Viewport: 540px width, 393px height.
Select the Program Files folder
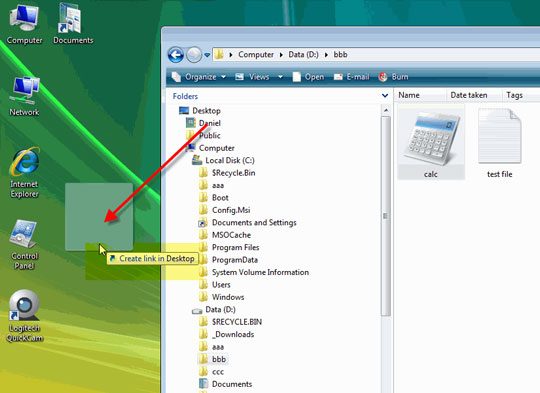(x=229, y=247)
